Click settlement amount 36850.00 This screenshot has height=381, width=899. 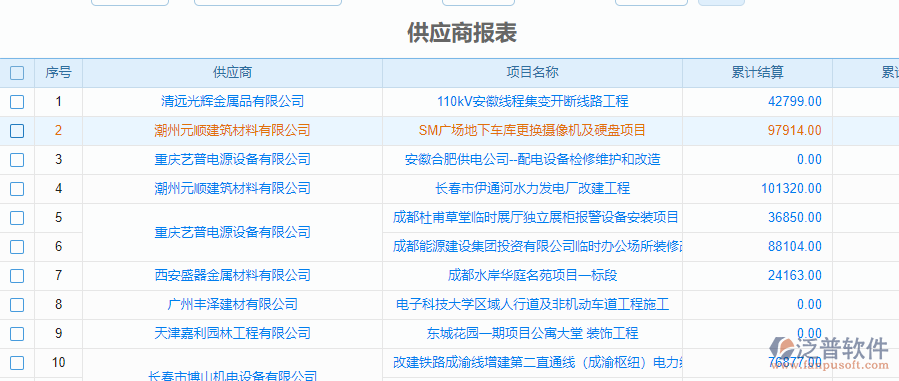pos(795,218)
